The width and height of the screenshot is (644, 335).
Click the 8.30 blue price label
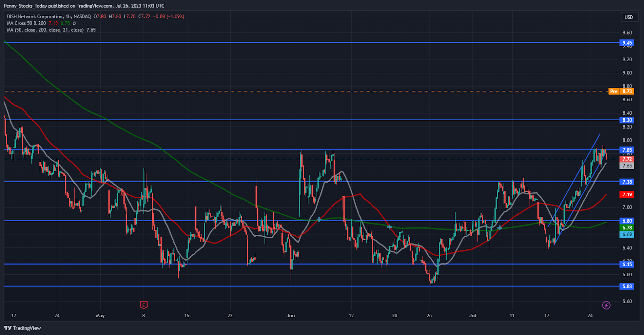pos(627,120)
